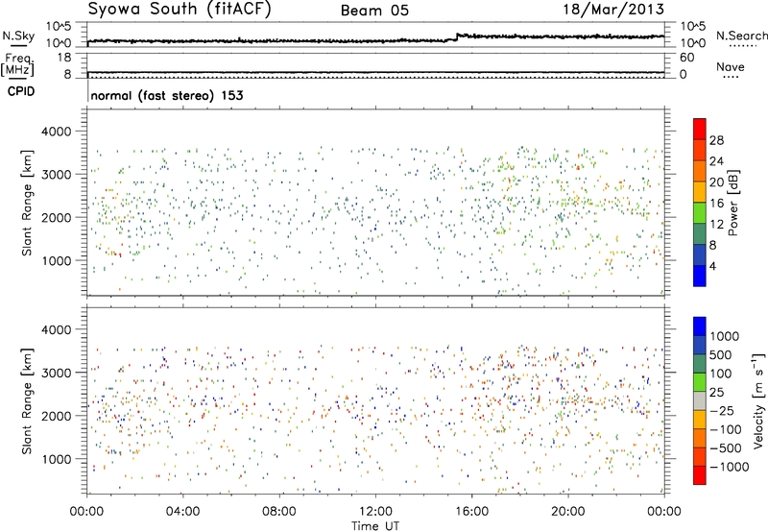Select the red bottom segment of Velocity colorbar
768x532 pixels.
tap(700, 475)
